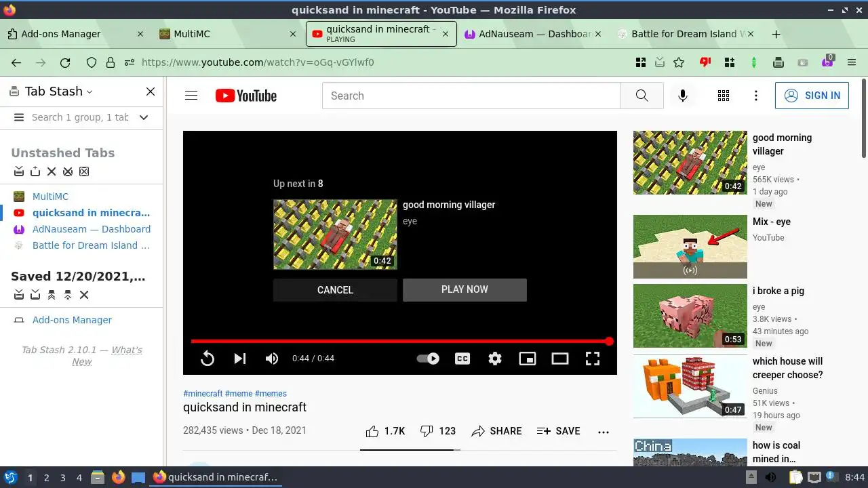This screenshot has height=488, width=868.
Task: Click the progress bar scrubber end handle
Action: pyautogui.click(x=609, y=342)
